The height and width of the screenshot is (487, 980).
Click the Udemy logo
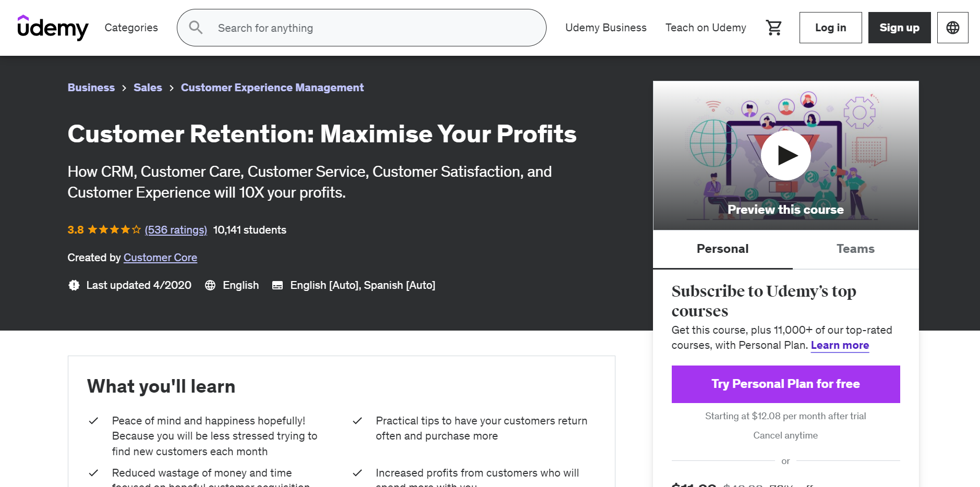point(53,28)
